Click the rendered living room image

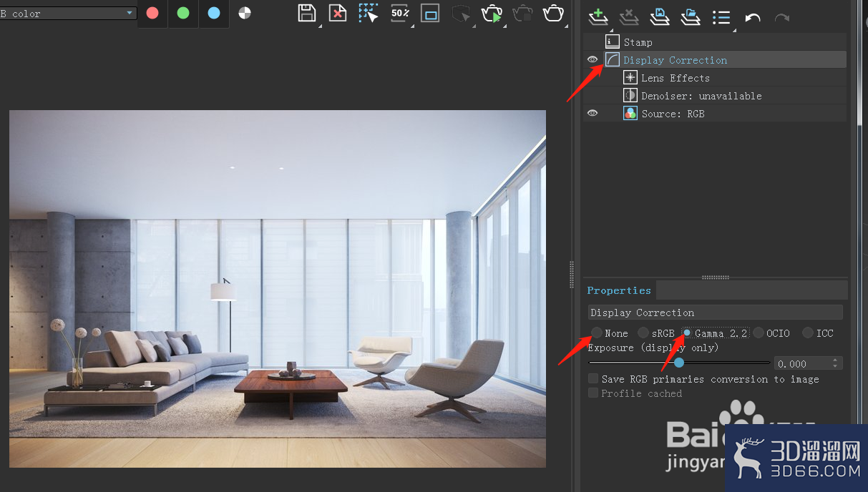(278, 289)
